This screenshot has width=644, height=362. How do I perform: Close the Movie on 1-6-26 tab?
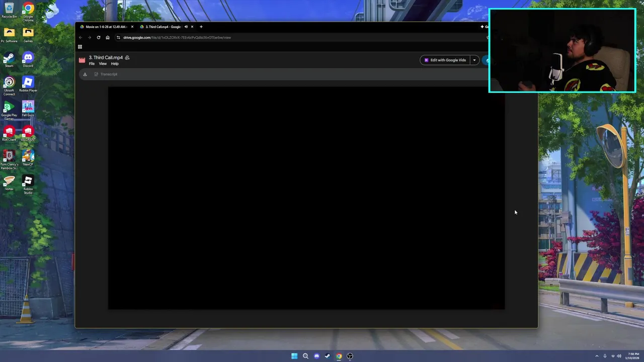(132, 27)
